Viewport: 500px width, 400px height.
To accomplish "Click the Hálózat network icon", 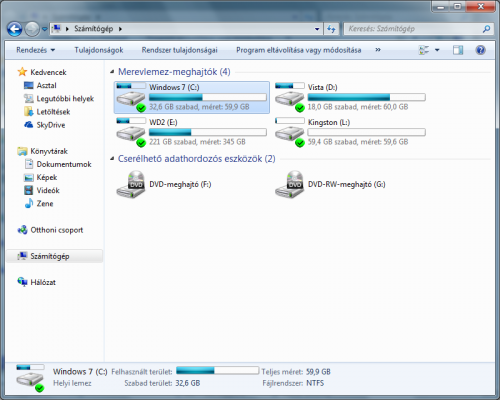I will [22, 282].
